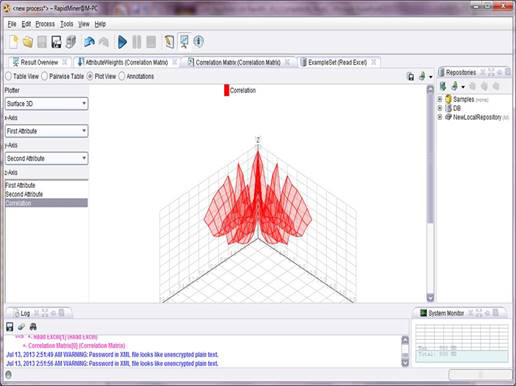Viewport: 516px width, 386px height.
Task: Open the Tools menu
Action: tap(67, 24)
